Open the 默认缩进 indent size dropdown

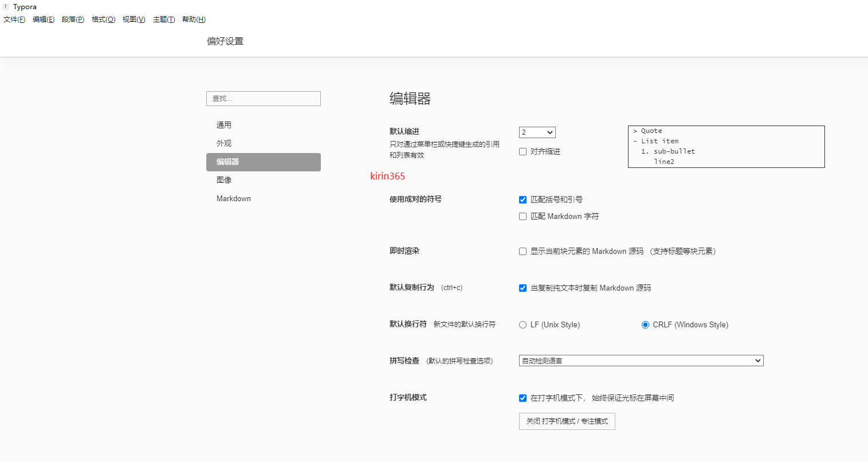point(537,132)
